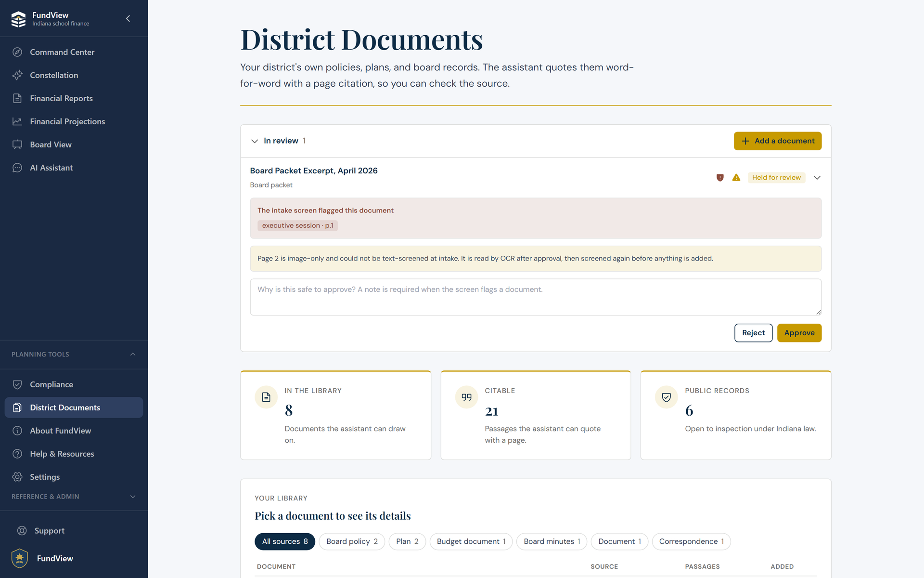Select the All sources filter
The width and height of the screenshot is (924, 578).
coord(285,541)
